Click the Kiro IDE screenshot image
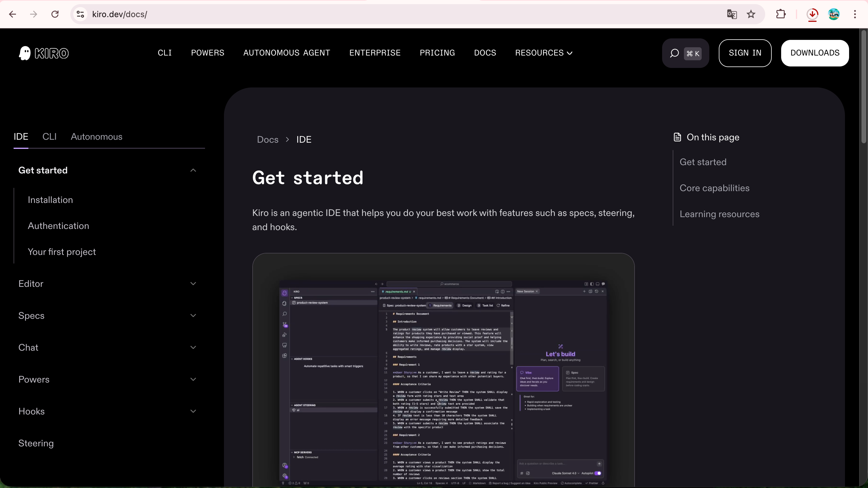868x488 pixels. [443, 381]
